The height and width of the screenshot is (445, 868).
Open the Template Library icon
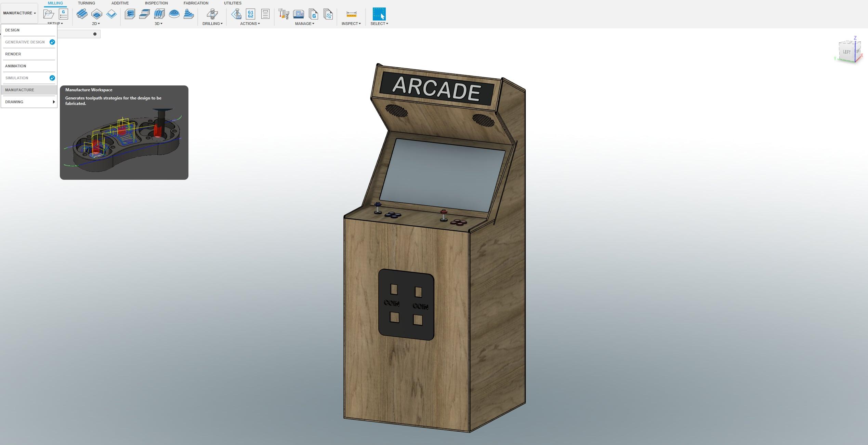click(x=328, y=14)
